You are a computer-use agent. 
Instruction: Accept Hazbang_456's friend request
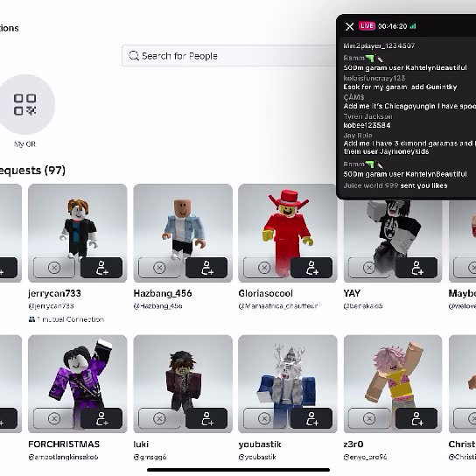click(x=206, y=268)
